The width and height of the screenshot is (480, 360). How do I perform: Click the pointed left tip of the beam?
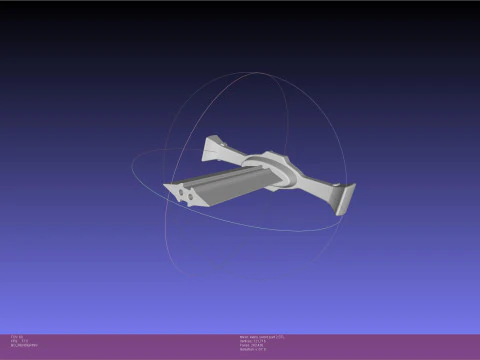pyautogui.click(x=167, y=186)
